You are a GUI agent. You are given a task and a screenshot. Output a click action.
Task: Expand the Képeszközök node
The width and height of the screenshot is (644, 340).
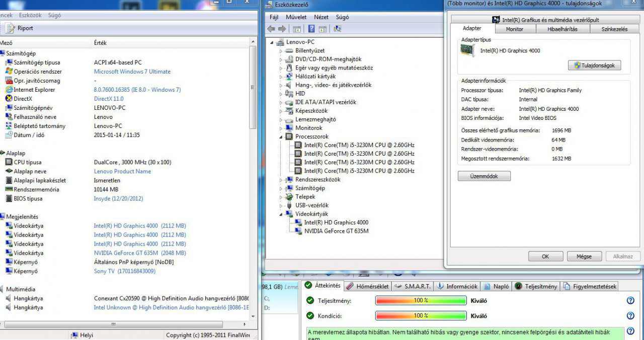(281, 111)
